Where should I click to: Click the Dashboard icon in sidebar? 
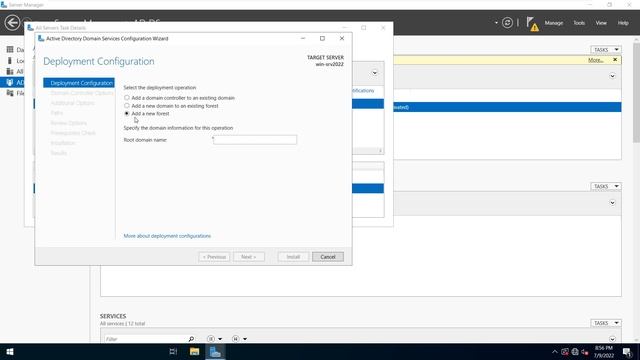coord(10,50)
